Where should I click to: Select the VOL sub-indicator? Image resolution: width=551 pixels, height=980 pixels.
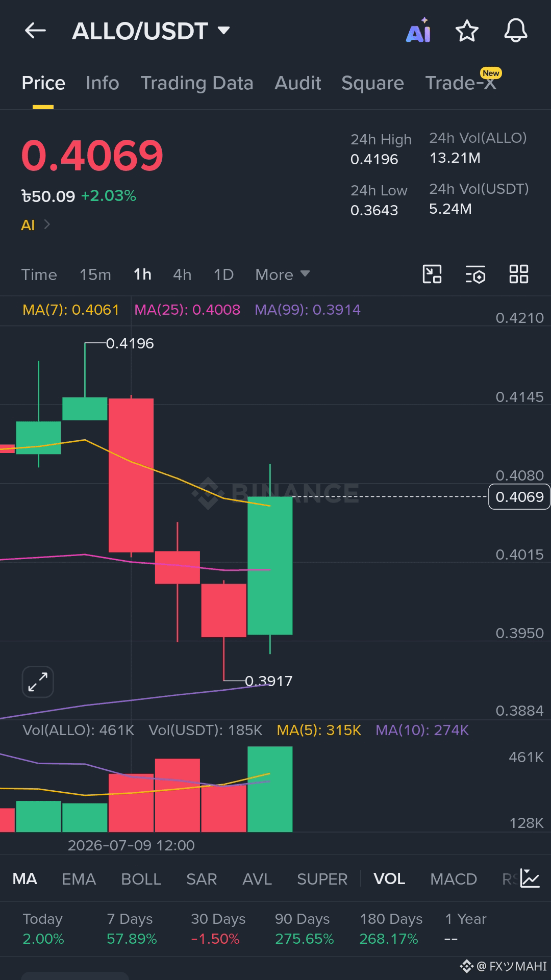[389, 879]
